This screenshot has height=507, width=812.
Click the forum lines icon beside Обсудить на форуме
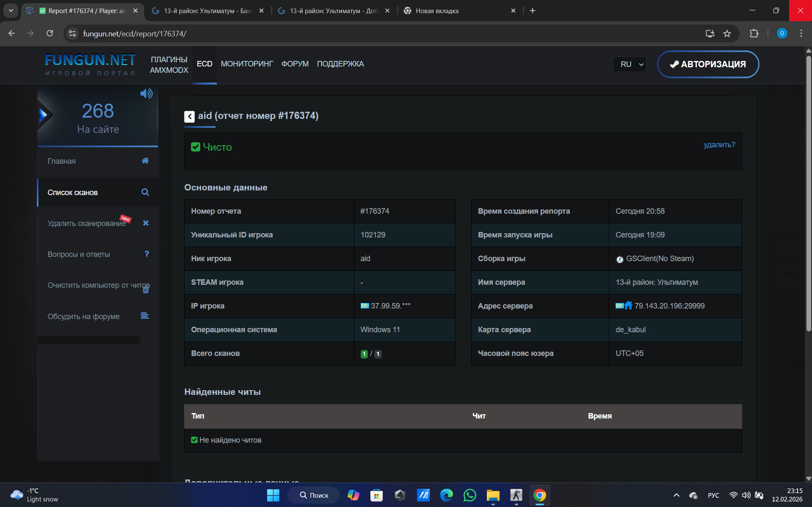click(145, 316)
